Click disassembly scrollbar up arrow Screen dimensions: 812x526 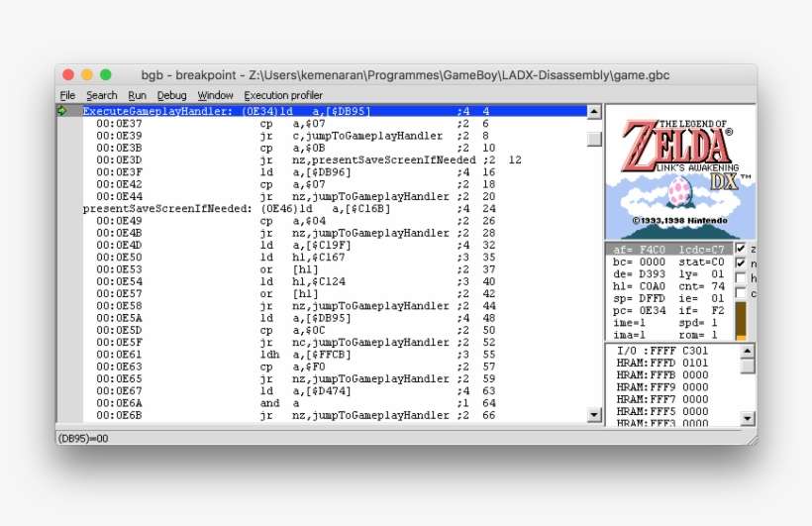tap(594, 111)
